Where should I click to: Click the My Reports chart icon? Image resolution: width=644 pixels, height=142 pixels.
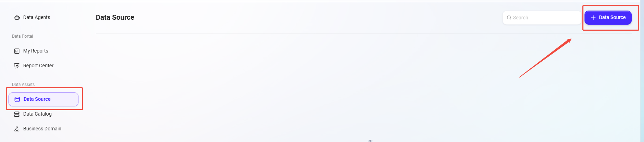click(17, 51)
